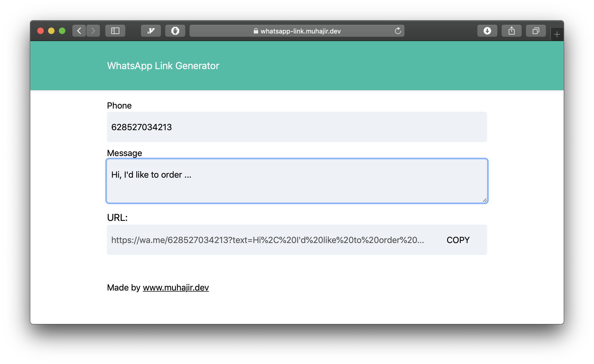Reload the page with the refresh icon
Image resolution: width=594 pixels, height=364 pixels.
398,31
